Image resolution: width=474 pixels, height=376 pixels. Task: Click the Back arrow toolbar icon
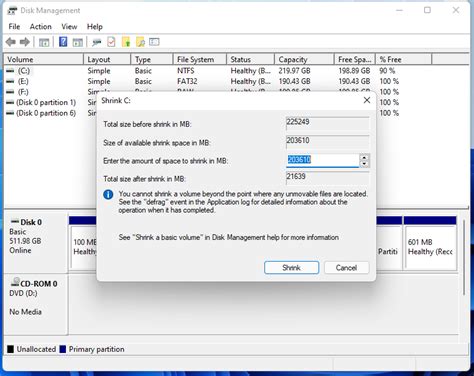pyautogui.click(x=11, y=42)
